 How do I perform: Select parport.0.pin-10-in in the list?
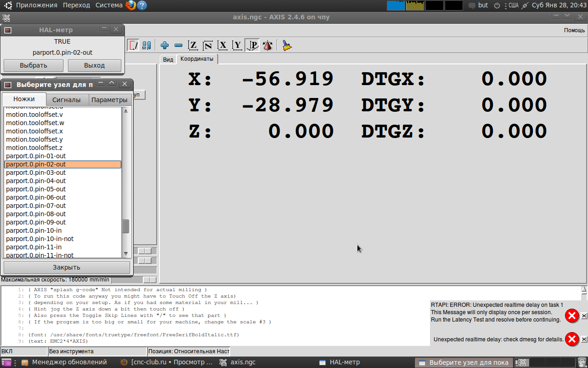click(62, 230)
